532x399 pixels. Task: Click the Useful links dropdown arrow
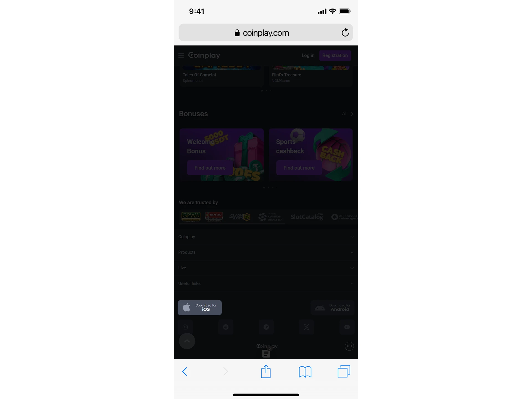tap(351, 283)
